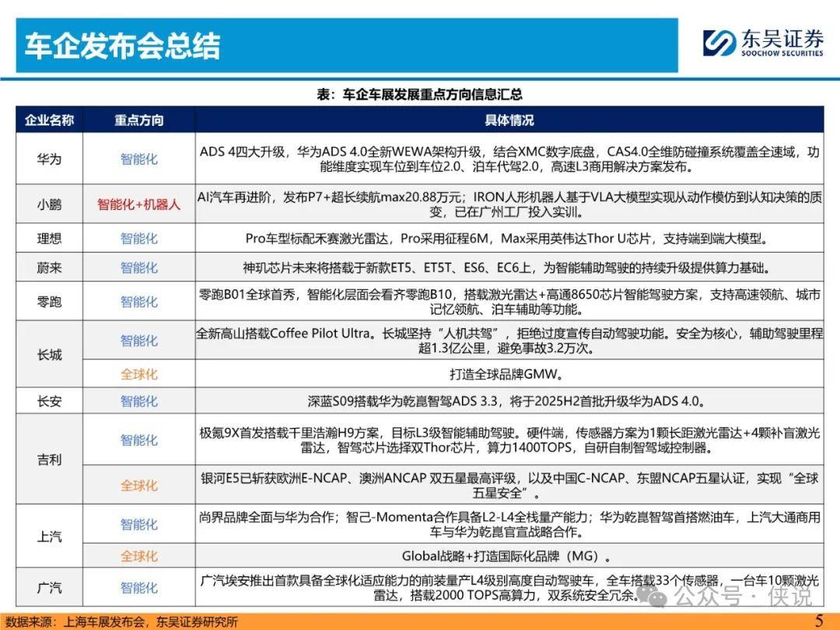Click the page number 5

pos(819,621)
